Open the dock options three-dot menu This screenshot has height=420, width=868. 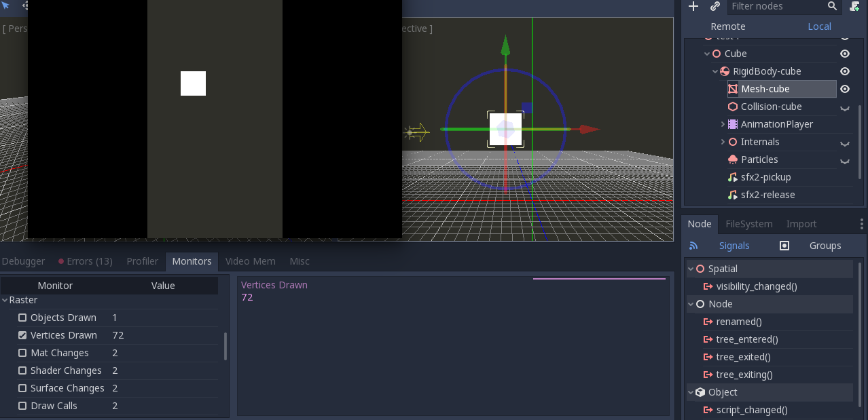pos(862,224)
